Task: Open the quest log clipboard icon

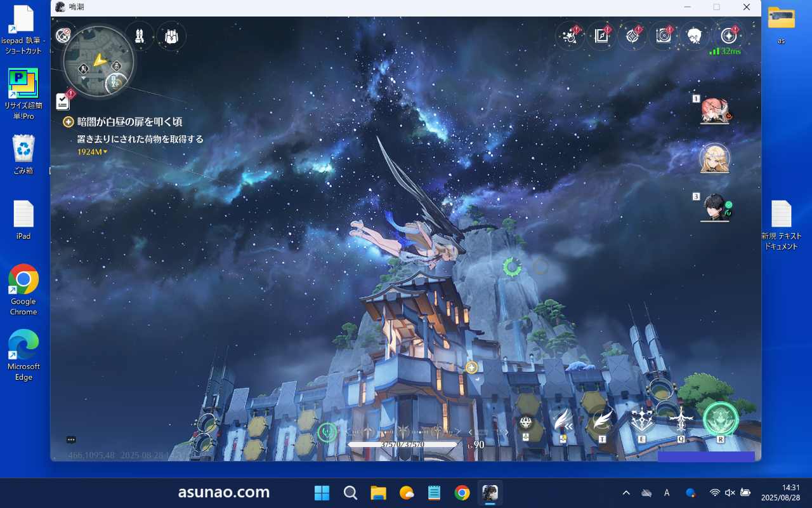Action: 63,101
